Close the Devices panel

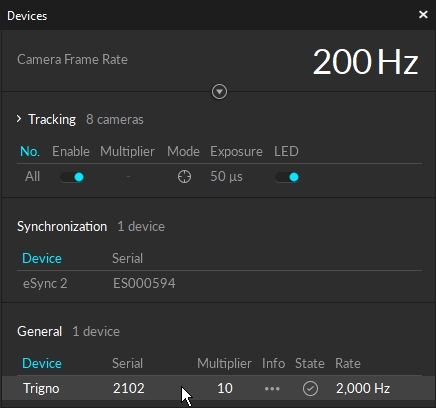pyautogui.click(x=423, y=14)
